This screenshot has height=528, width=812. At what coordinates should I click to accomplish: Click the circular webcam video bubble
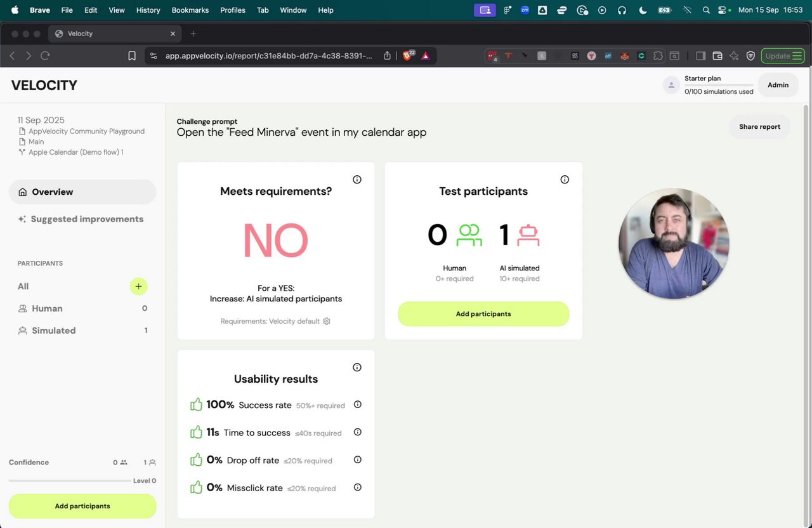click(674, 243)
